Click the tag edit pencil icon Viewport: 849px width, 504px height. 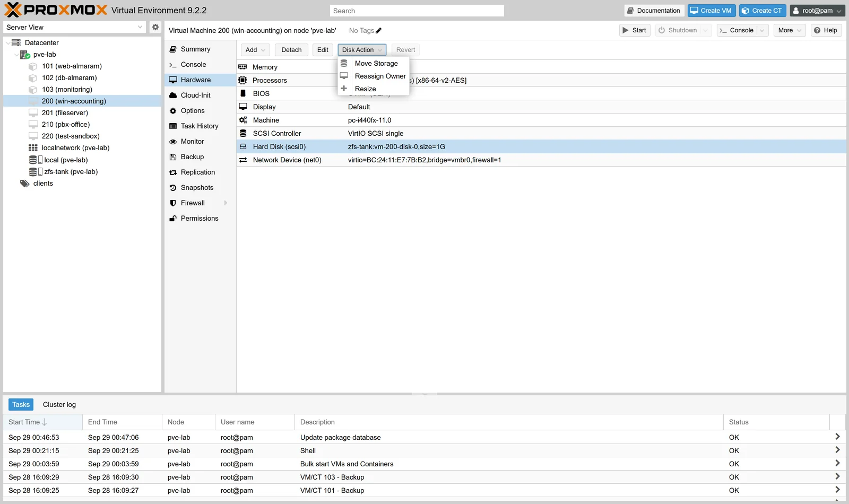pos(379,30)
